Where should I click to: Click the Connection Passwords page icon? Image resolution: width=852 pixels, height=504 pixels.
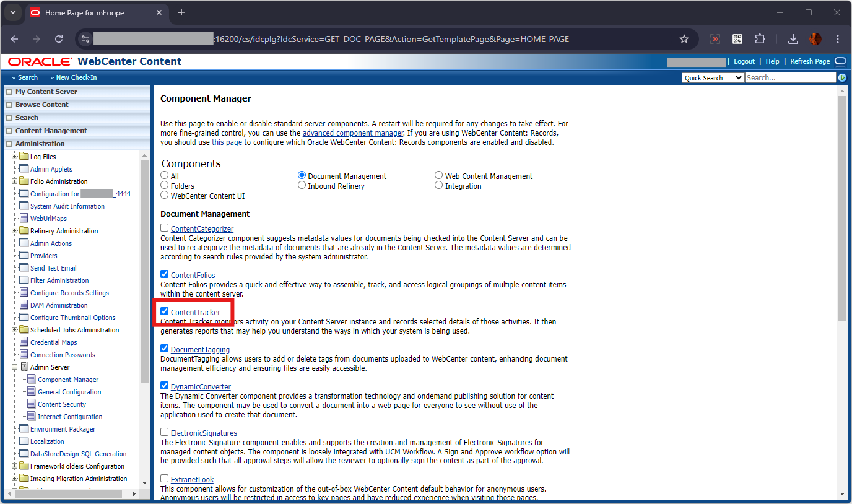[24, 355]
